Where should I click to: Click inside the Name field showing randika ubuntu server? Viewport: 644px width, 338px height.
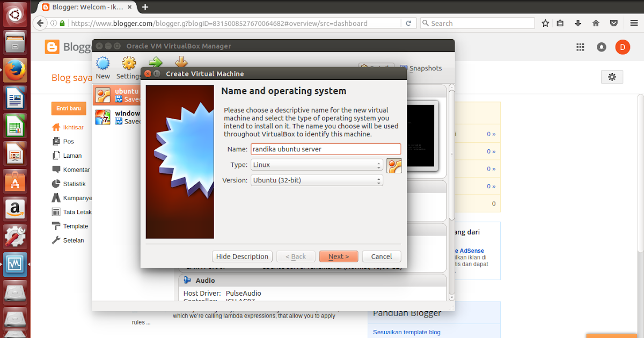tap(326, 149)
